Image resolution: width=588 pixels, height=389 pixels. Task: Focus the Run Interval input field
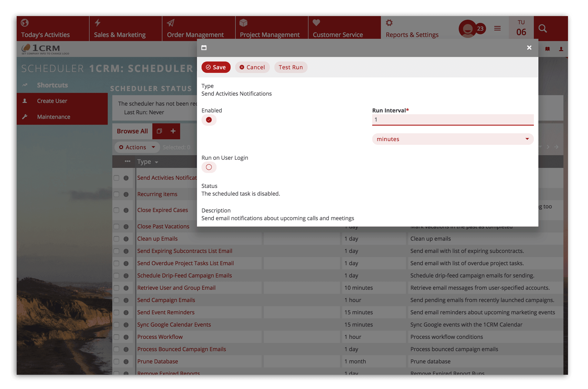[x=453, y=120]
